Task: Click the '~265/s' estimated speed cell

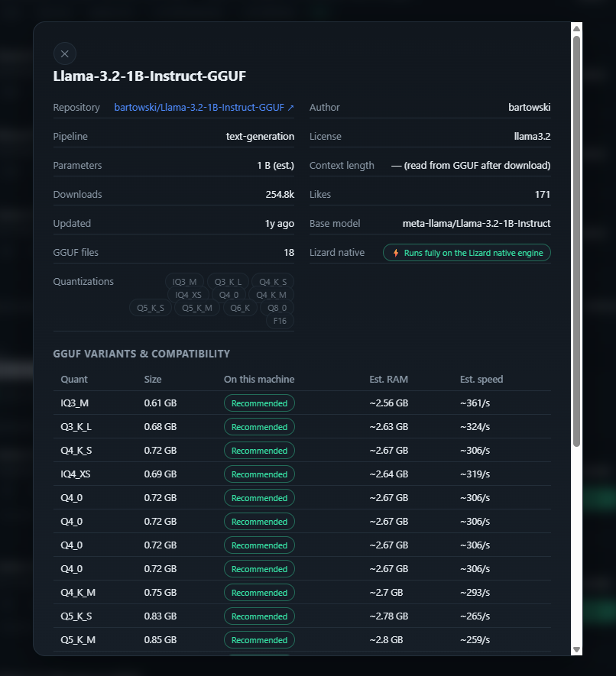Action: [x=475, y=616]
